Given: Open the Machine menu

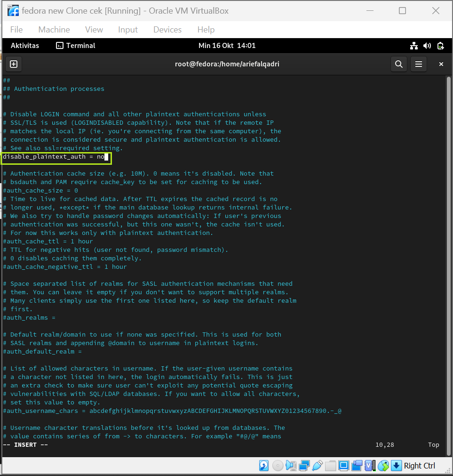Looking at the screenshot, I should tap(54, 30).
